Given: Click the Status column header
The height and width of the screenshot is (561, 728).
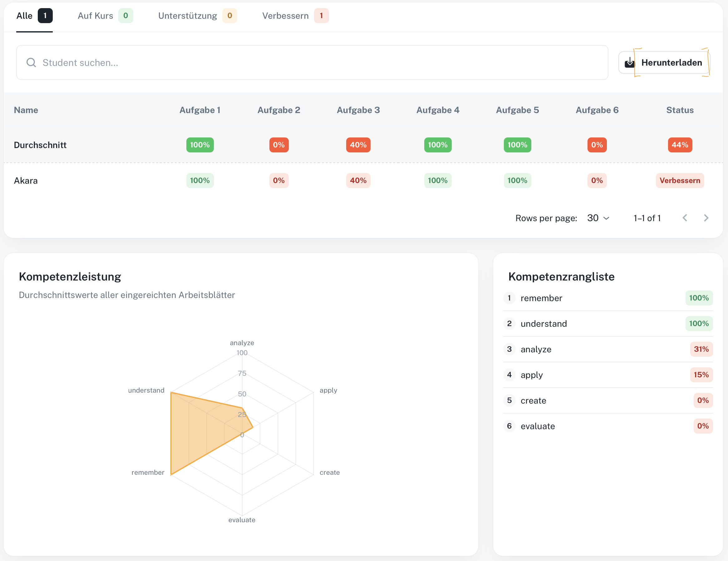Looking at the screenshot, I should tap(680, 110).
